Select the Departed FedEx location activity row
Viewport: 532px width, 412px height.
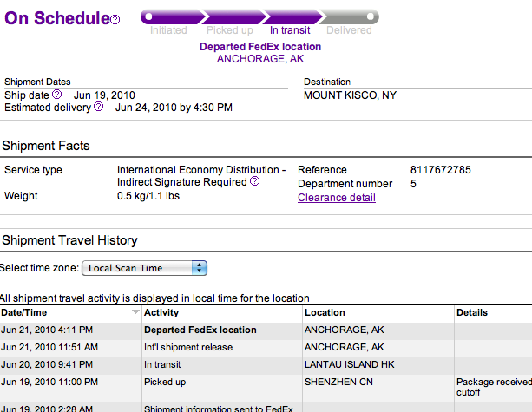pos(200,330)
